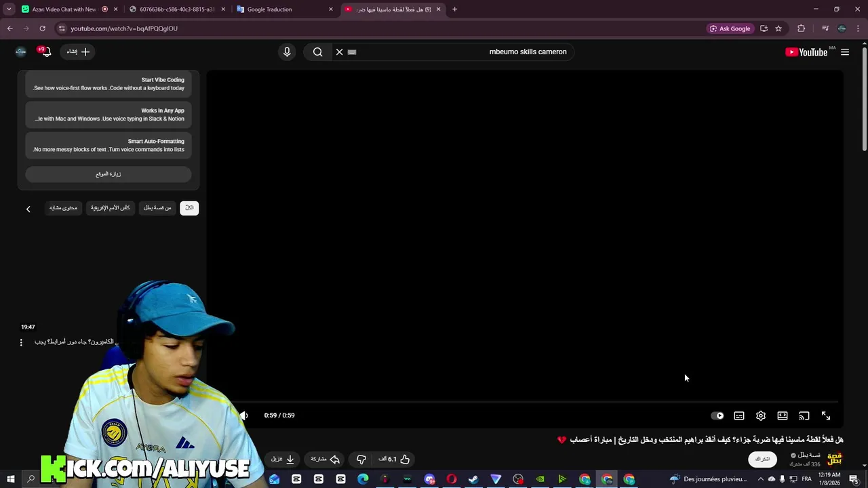
Task: Start voice search with the microphone
Action: click(x=287, y=52)
